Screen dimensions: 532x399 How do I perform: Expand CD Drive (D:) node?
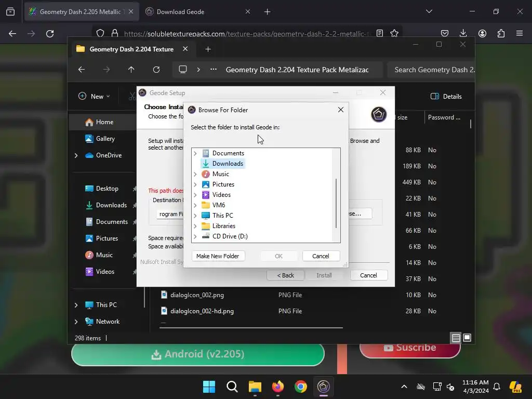[x=195, y=236]
